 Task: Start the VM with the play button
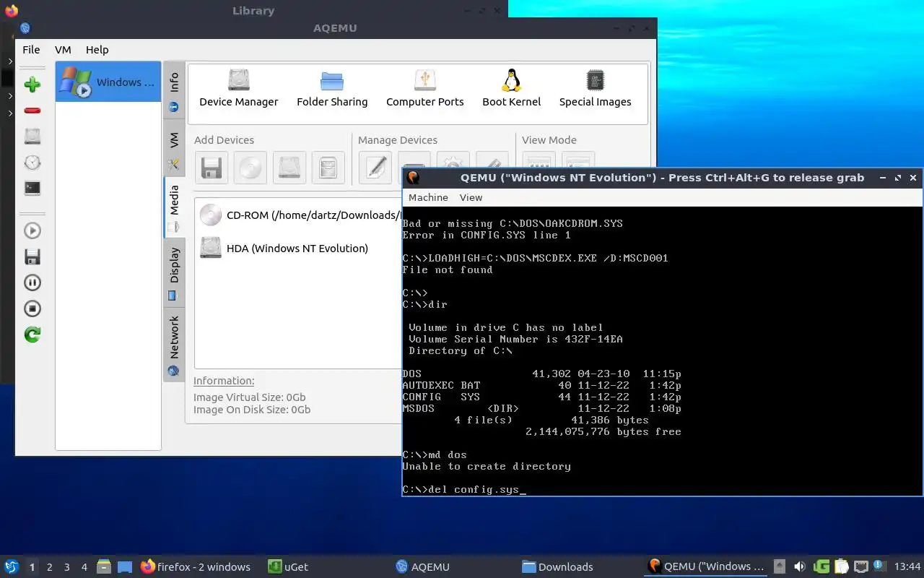pos(32,230)
